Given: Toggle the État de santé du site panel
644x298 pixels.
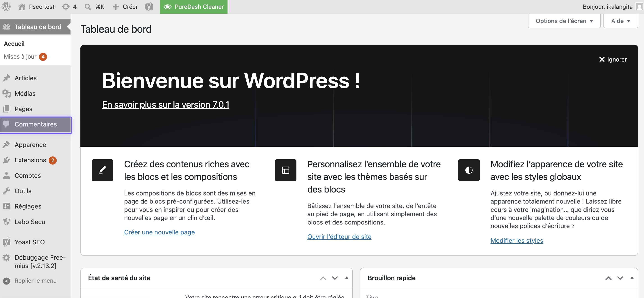Looking at the screenshot, I should click(x=346, y=278).
